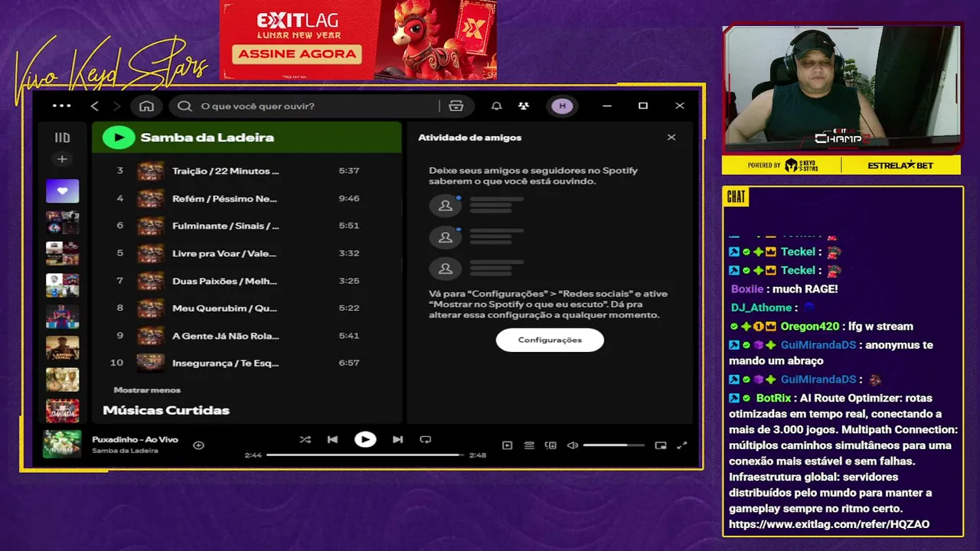Open the 'H' profile avatar menu
980x551 pixels.
563,106
